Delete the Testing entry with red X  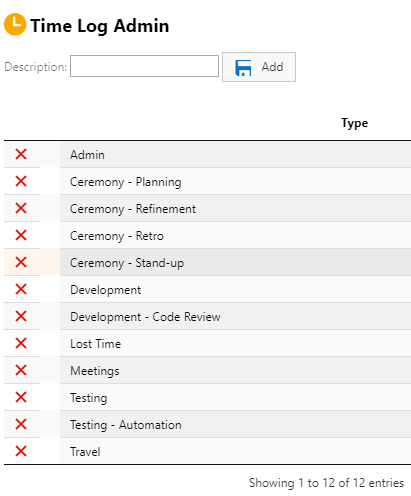pos(21,397)
